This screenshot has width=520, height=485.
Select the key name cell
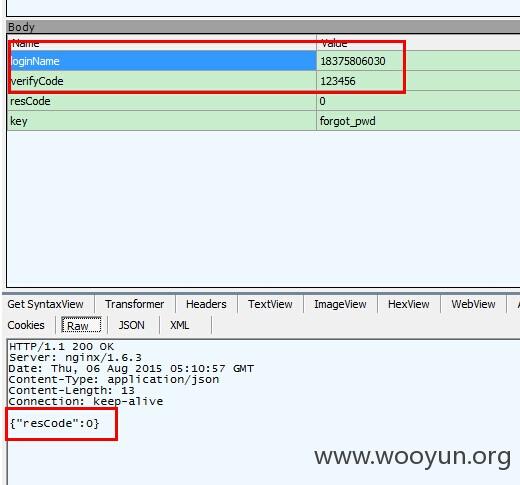pos(162,121)
